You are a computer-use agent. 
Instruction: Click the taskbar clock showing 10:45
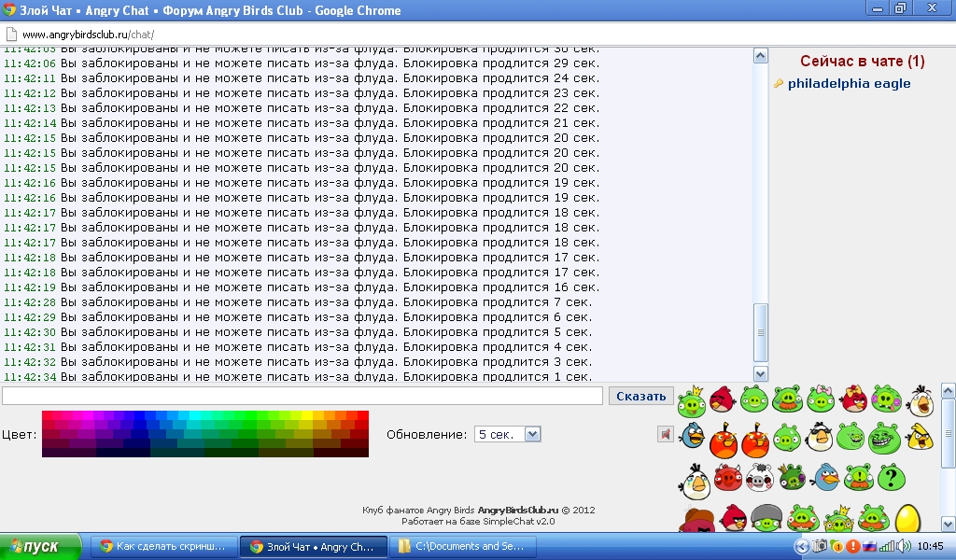click(930, 547)
